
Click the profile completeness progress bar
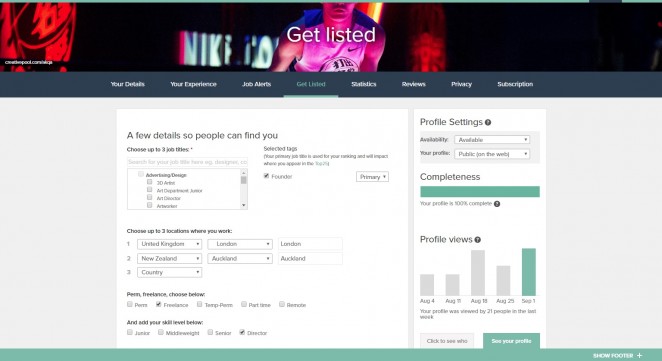click(480, 192)
